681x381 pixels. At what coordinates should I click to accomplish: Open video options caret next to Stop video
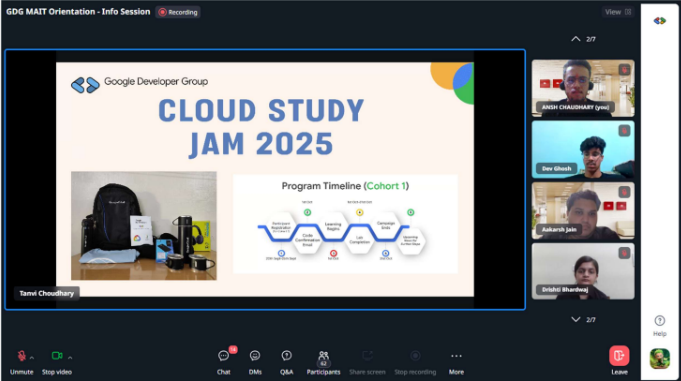pyautogui.click(x=70, y=358)
